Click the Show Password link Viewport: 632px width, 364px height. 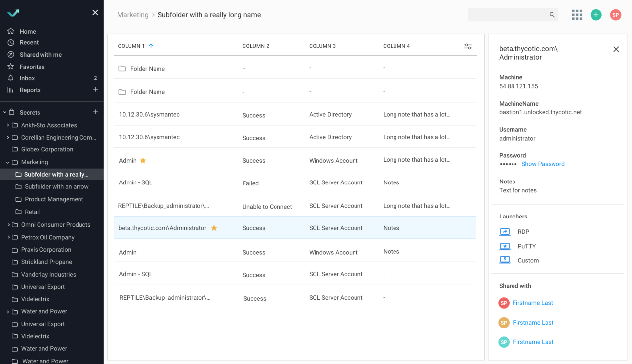point(543,164)
